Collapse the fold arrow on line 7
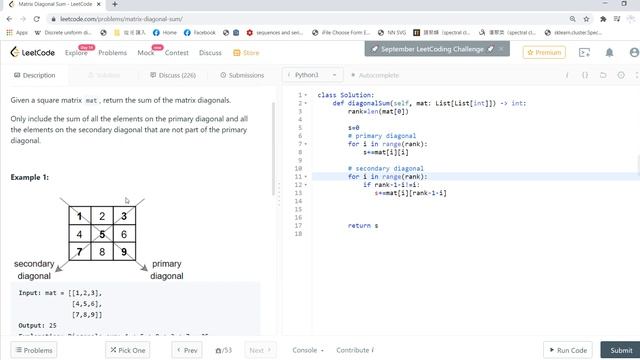The width and height of the screenshot is (640, 360). click(x=306, y=144)
